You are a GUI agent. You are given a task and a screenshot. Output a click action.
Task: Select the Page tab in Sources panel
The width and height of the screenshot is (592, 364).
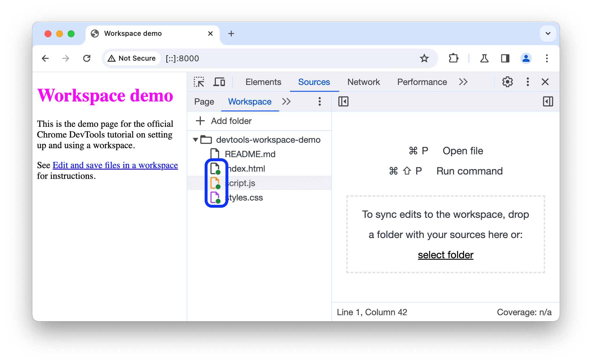point(205,101)
